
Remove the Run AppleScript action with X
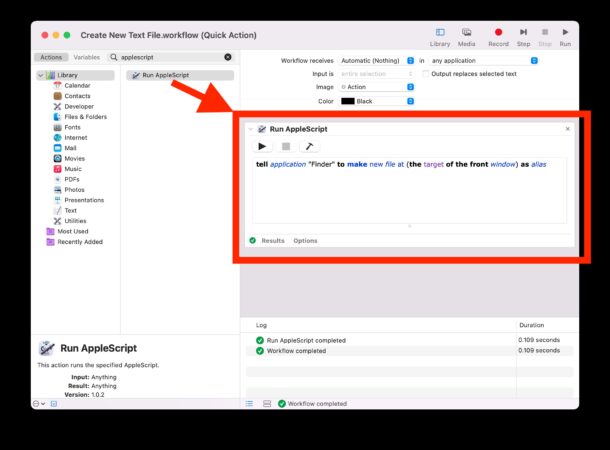tap(567, 129)
